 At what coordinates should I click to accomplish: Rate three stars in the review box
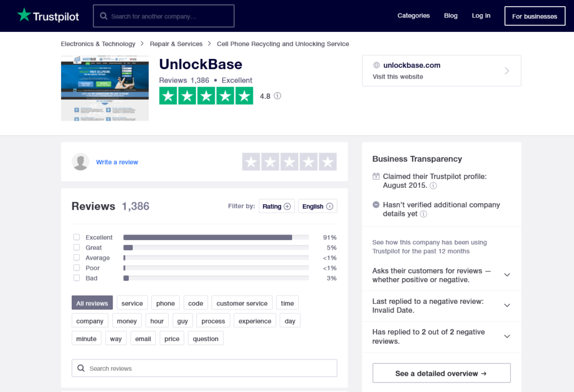click(290, 162)
